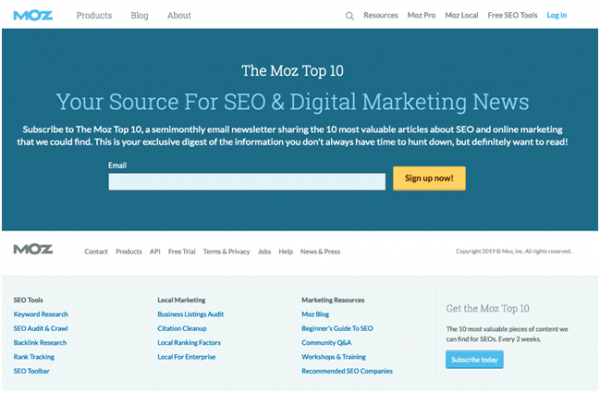Click the search magnifier icon
The image size is (600, 393).
click(349, 16)
